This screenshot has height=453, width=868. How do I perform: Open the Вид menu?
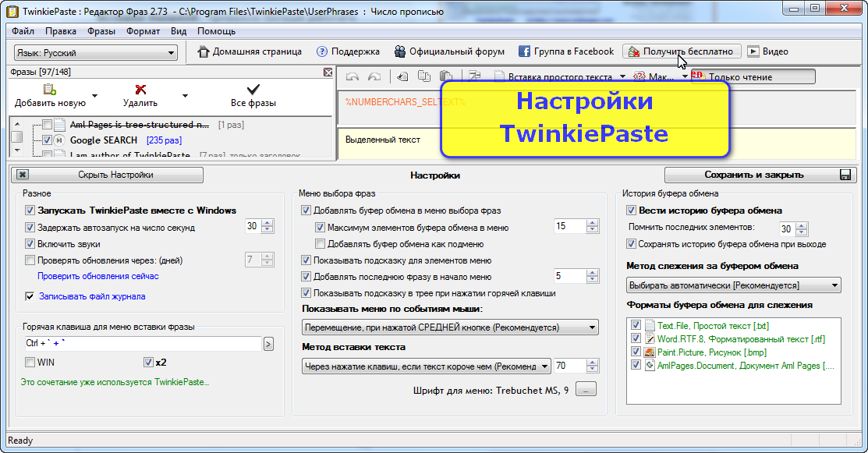point(179,31)
